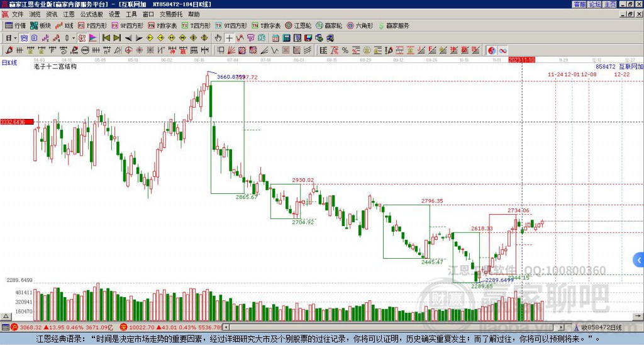Open the P数字表 number table
Image resolution: width=644 pixels, height=345 pixels.
coord(162,25)
